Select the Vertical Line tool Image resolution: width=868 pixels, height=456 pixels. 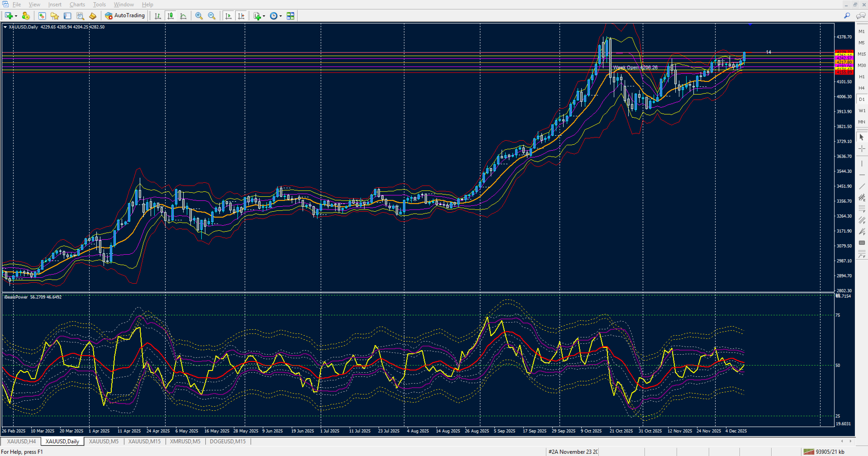tap(862, 163)
